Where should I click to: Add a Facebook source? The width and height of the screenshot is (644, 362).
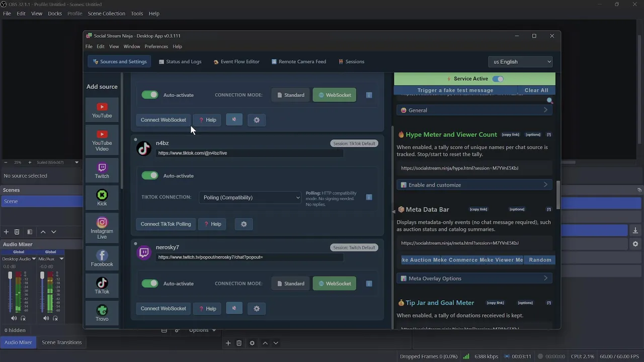pyautogui.click(x=102, y=258)
